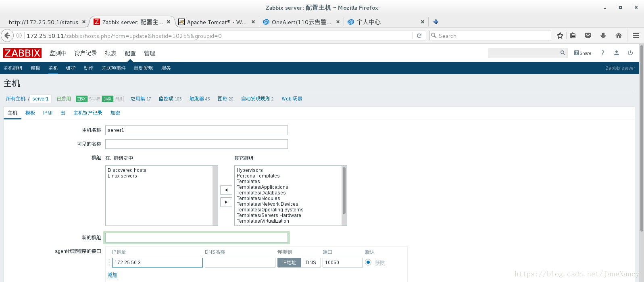This screenshot has height=282, width=644.
Task: Click the Firefox back arrow button
Action: pyautogui.click(x=7, y=36)
